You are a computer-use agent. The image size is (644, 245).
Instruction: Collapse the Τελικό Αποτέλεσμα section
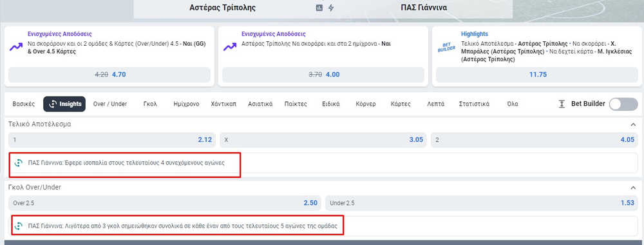pos(633,124)
